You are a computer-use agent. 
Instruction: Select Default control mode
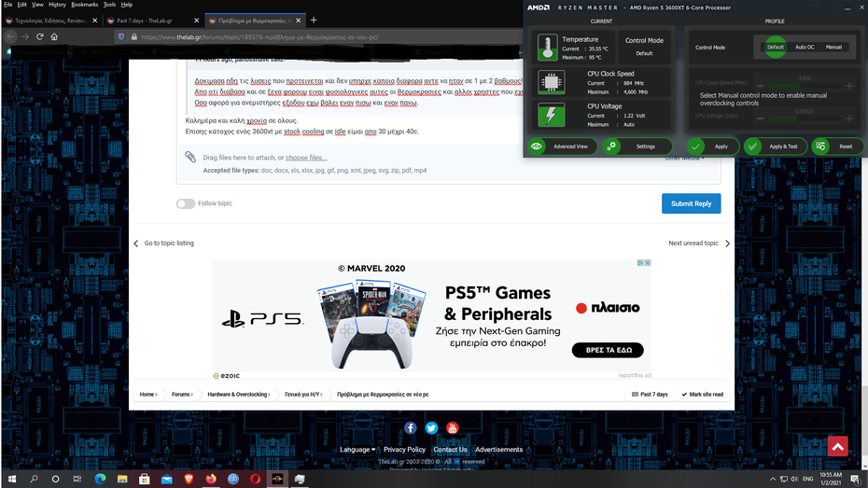775,48
